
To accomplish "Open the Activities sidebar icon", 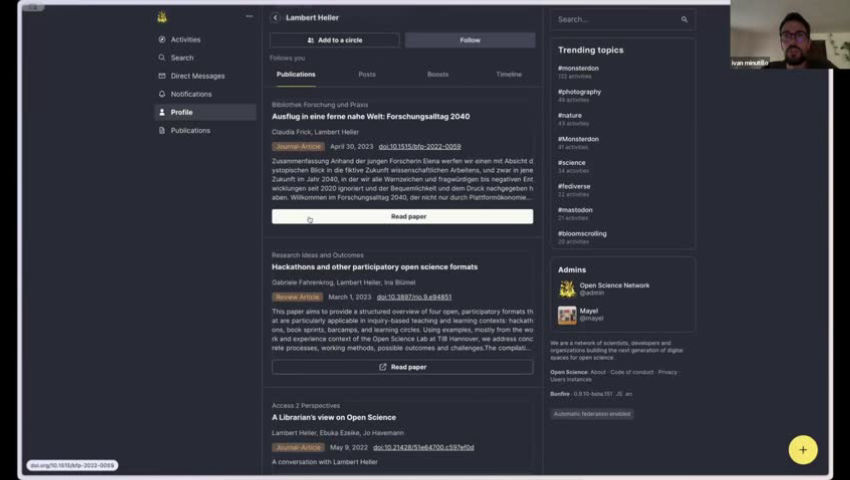I will 162,40.
